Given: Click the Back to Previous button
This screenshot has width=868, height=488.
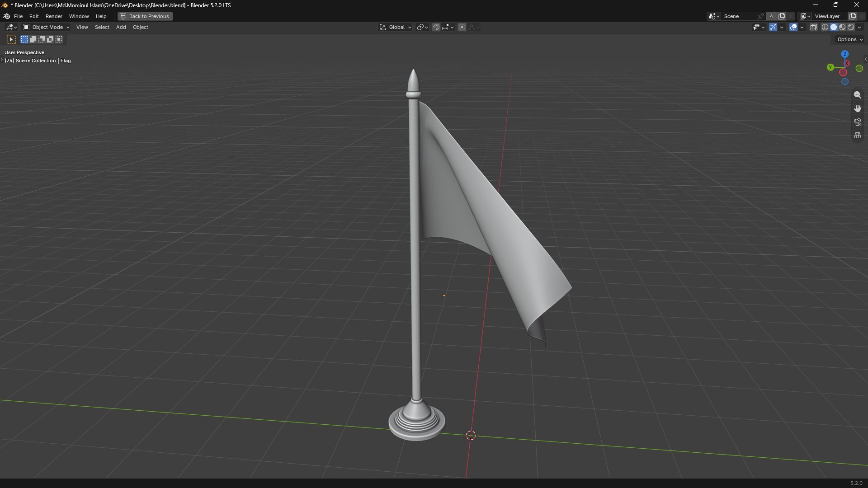Looking at the screenshot, I should point(145,16).
